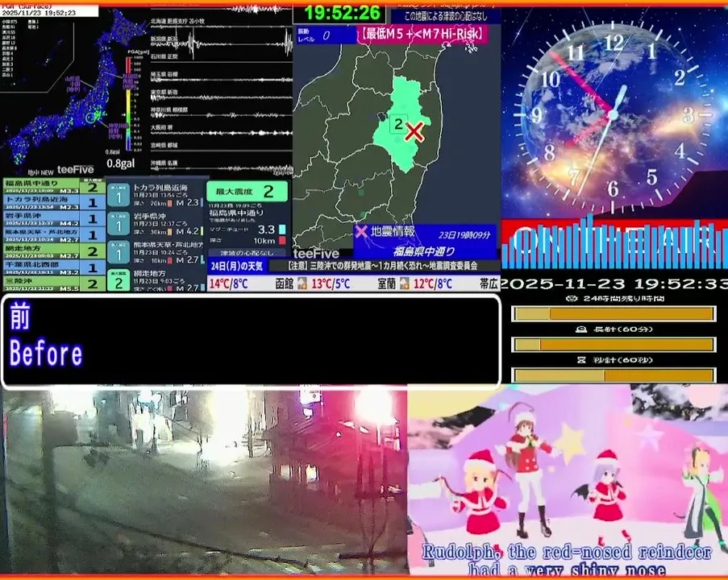Select 熊本県天草・芦北地方 M2.7 row in left list
This screenshot has height=580, width=728.
point(54,234)
